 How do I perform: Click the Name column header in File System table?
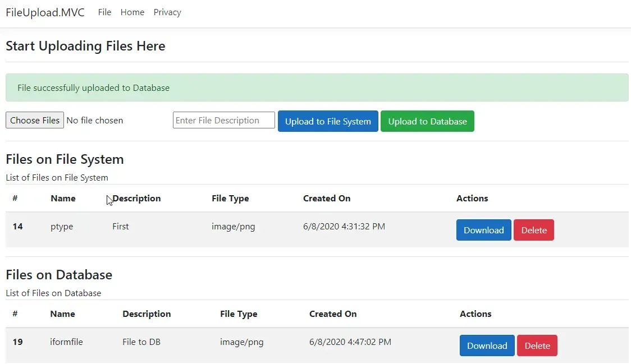tap(63, 198)
